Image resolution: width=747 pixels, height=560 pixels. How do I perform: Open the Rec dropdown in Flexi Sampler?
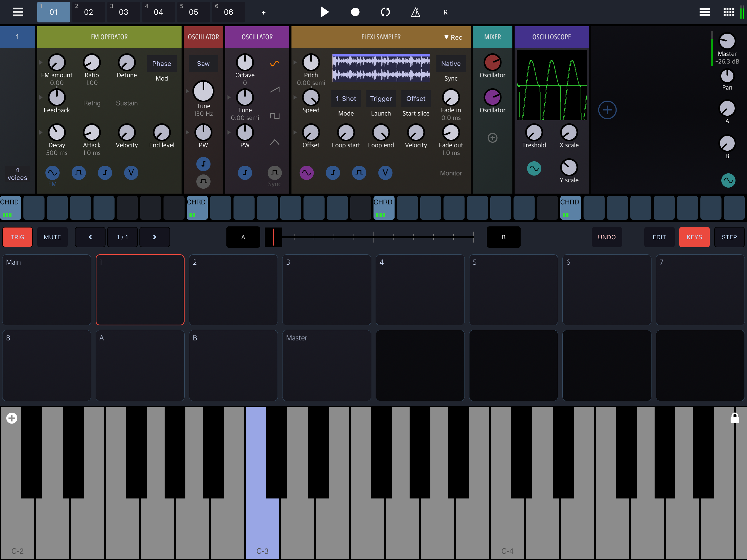click(453, 37)
